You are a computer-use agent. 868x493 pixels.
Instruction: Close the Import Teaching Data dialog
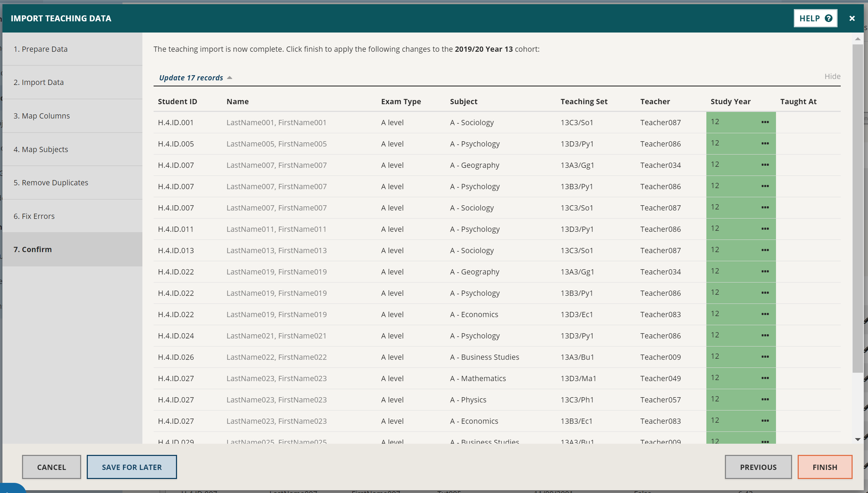click(x=852, y=18)
